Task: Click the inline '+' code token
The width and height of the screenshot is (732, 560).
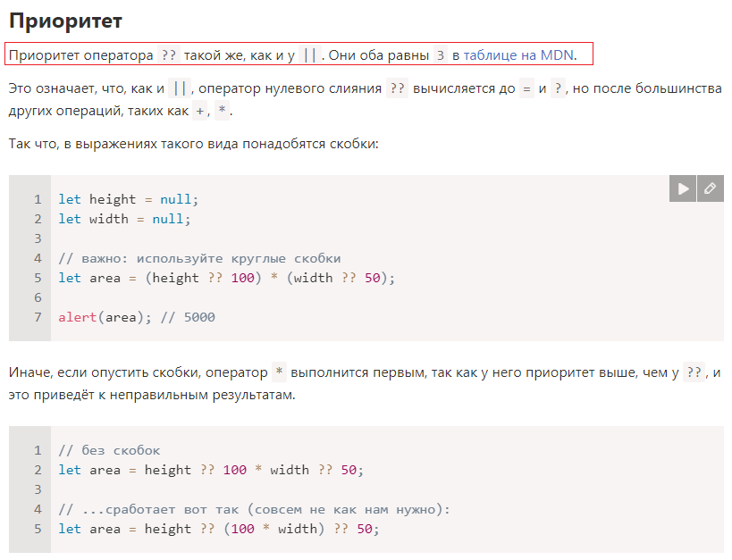Action: (200, 111)
